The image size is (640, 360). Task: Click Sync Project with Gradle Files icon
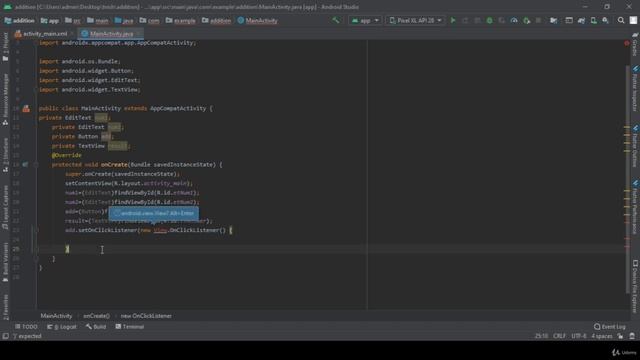(x=581, y=20)
